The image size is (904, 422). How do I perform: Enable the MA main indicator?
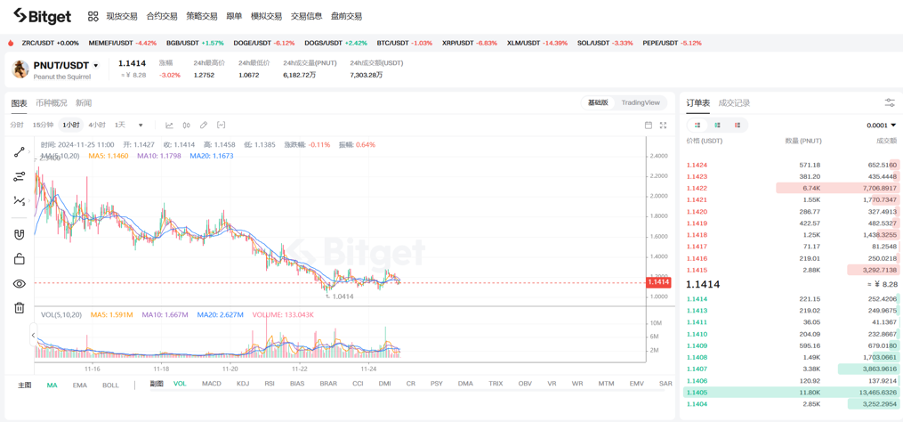(52, 385)
